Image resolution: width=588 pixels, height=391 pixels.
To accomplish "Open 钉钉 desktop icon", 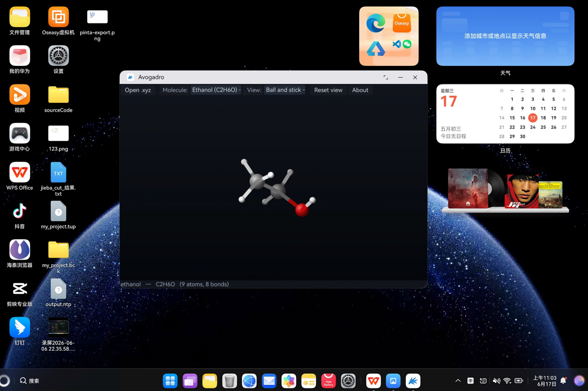I will (x=20, y=331).
